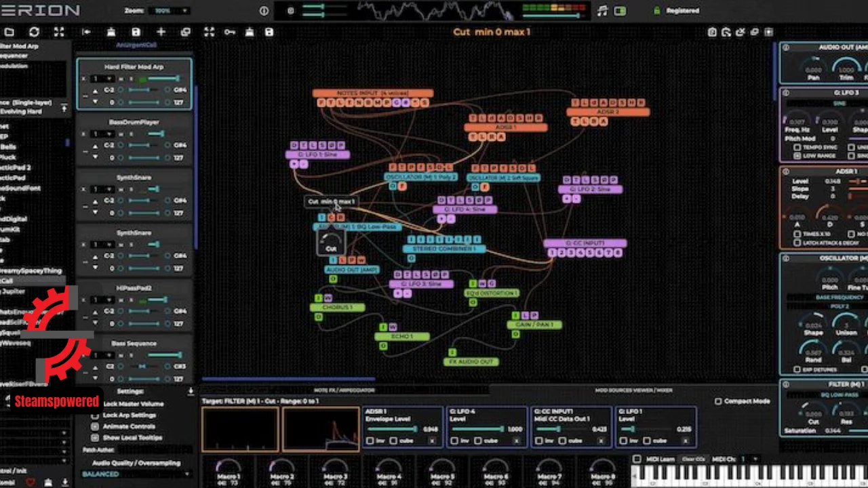868x488 pixels.
Task: Switch to Note FX / Arpeggiator tab
Action: (x=344, y=390)
